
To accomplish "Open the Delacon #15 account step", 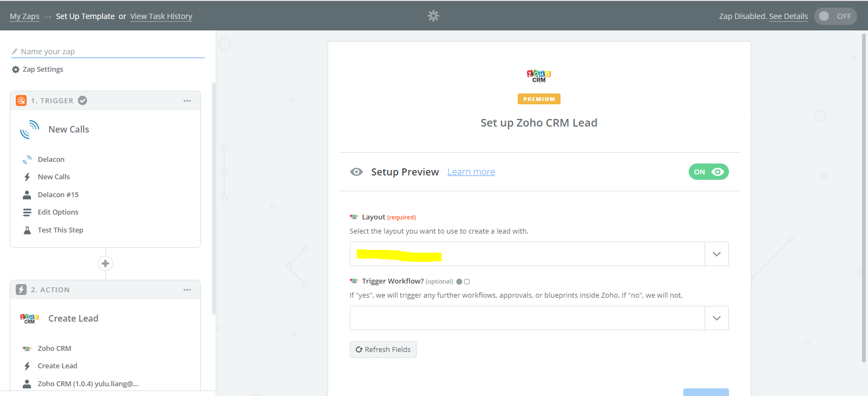I will [58, 194].
